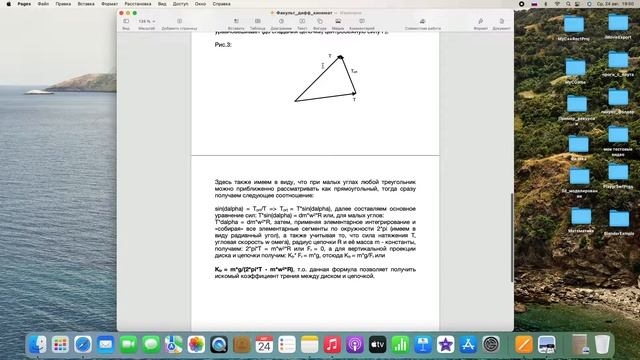Viewport: 640px width, 360px height.
Task: Add a comment with Комментарий icon
Action: 362,21
